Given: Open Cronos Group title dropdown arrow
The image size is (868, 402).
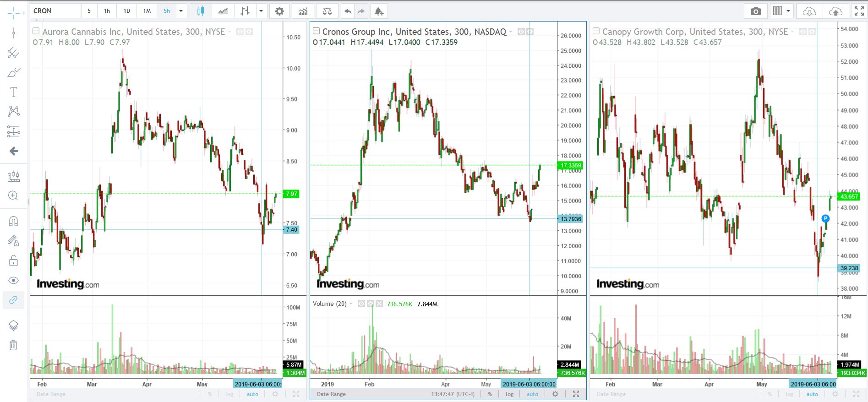Looking at the screenshot, I should [511, 32].
